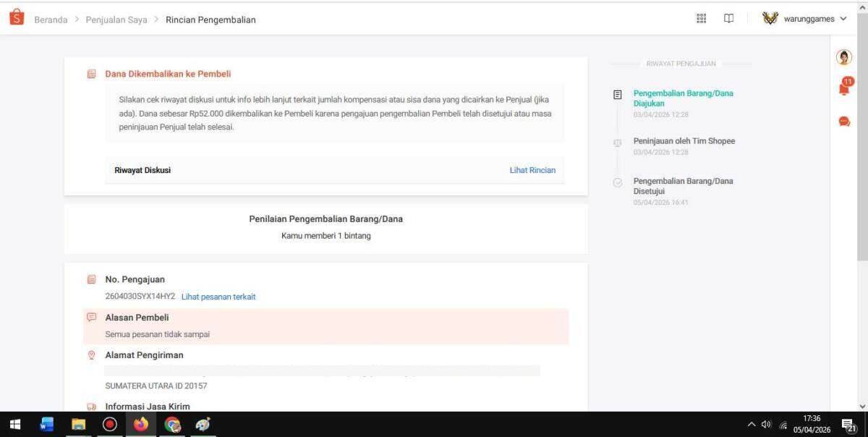The width and height of the screenshot is (868, 437).
Task: Launch Firefox from the taskbar
Action: tap(140, 424)
